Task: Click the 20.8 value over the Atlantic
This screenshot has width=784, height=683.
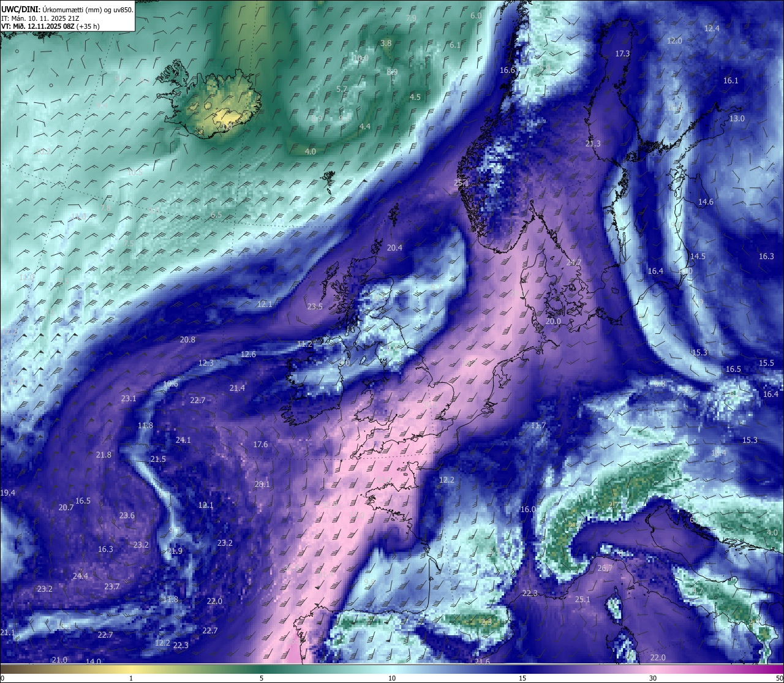Action: 187,339
